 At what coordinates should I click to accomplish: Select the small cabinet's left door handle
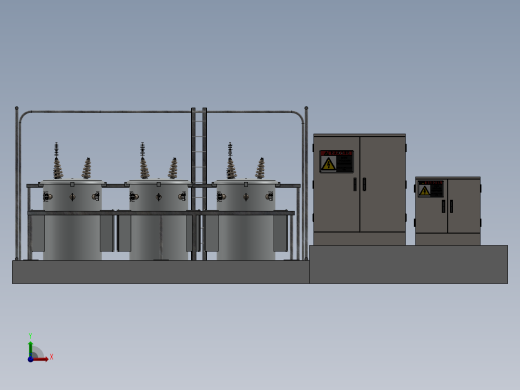443,206
